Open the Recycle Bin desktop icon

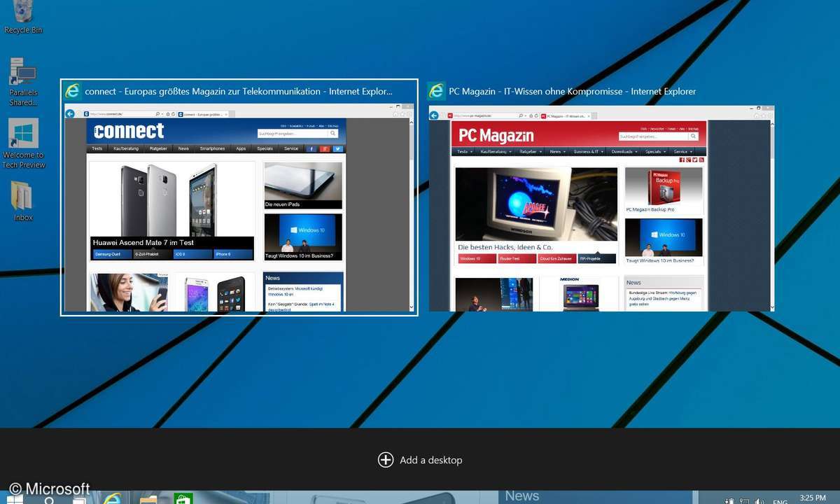(23, 17)
